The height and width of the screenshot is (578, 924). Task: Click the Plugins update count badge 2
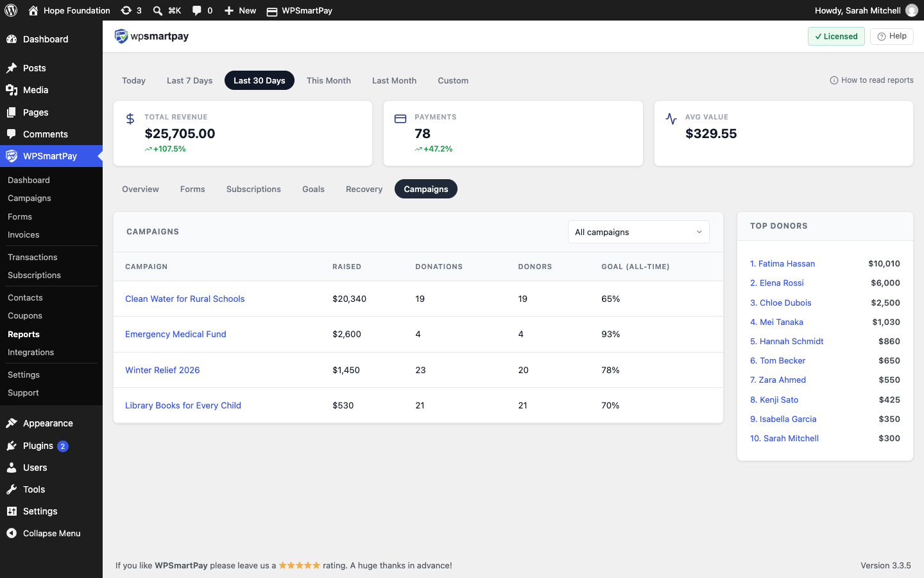pos(63,446)
